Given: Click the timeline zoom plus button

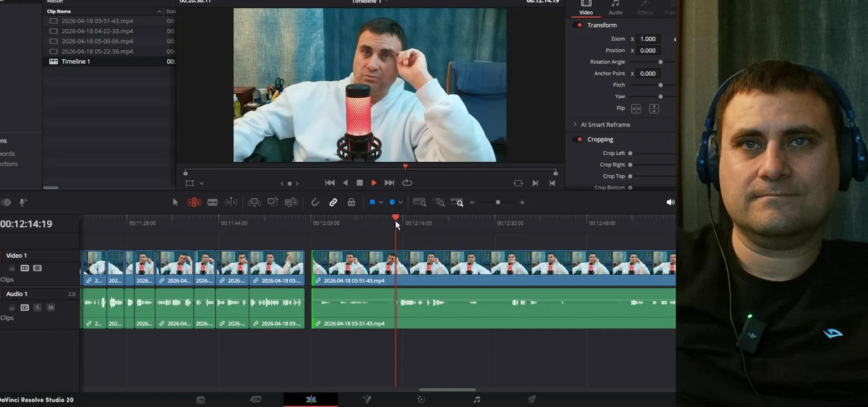Looking at the screenshot, I should click(522, 202).
